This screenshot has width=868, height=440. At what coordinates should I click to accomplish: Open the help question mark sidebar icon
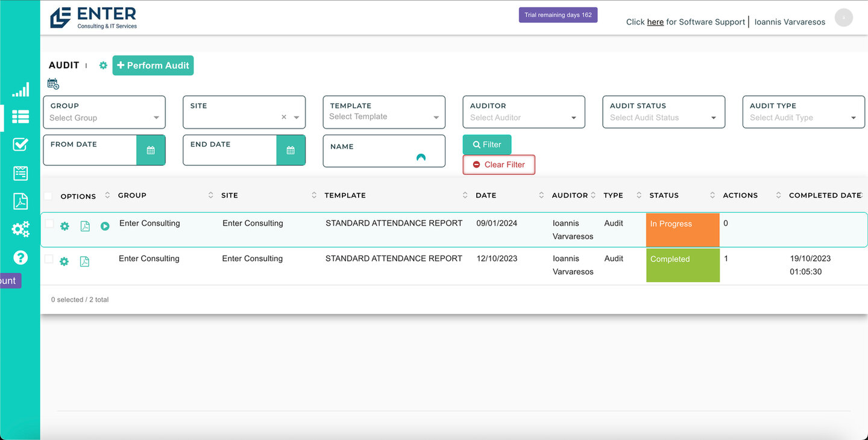pyautogui.click(x=20, y=257)
